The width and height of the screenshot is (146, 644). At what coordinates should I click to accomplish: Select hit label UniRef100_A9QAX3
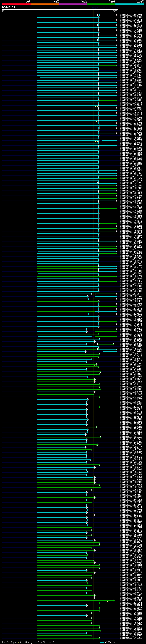131,98
